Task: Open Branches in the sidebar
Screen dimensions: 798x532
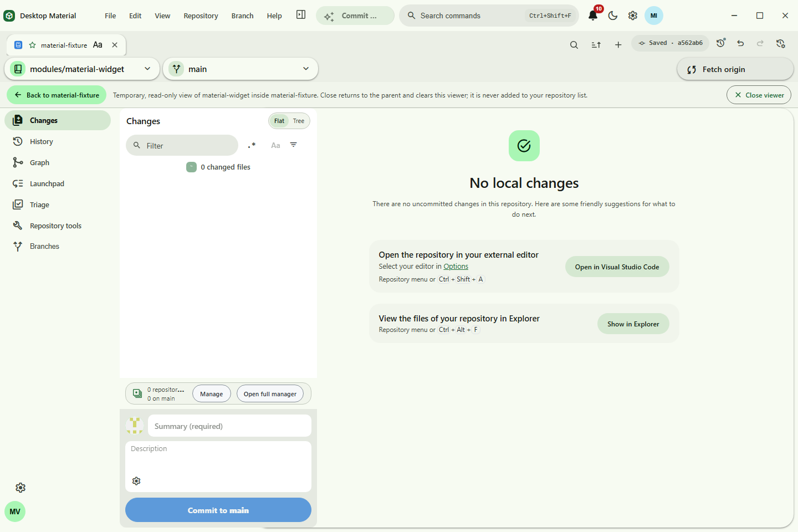Action: tap(58, 246)
